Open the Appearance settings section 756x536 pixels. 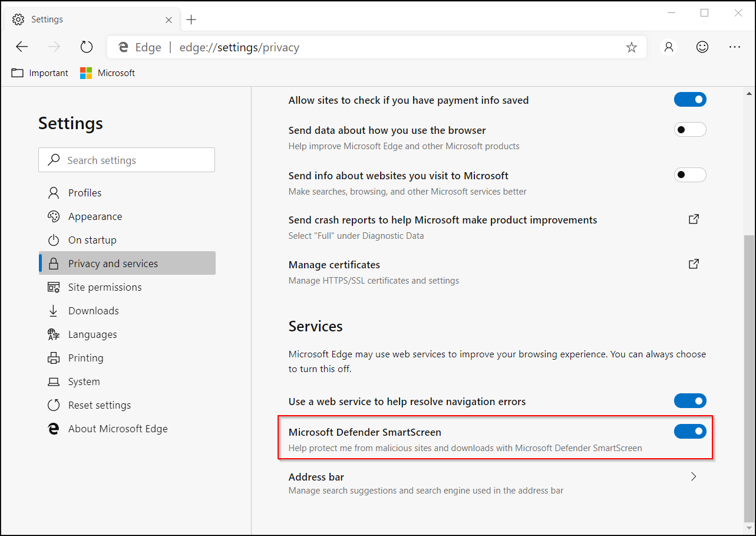tap(95, 216)
